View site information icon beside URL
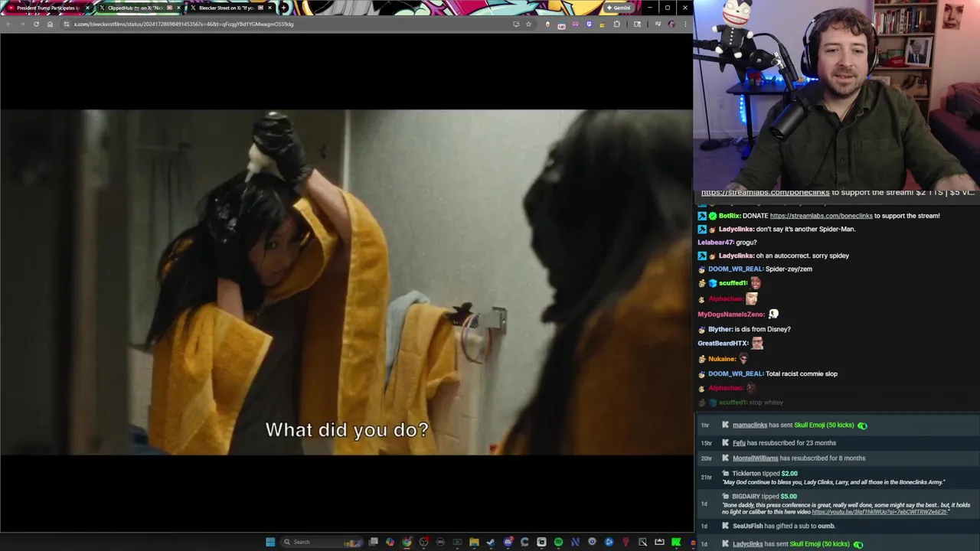The height and width of the screenshot is (551, 980). point(66,24)
